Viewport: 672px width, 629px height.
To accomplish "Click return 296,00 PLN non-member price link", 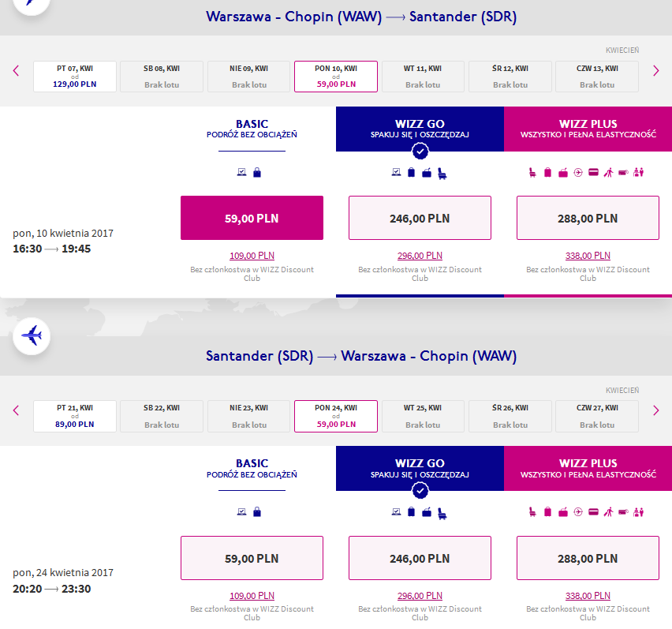I will pyautogui.click(x=420, y=596).
